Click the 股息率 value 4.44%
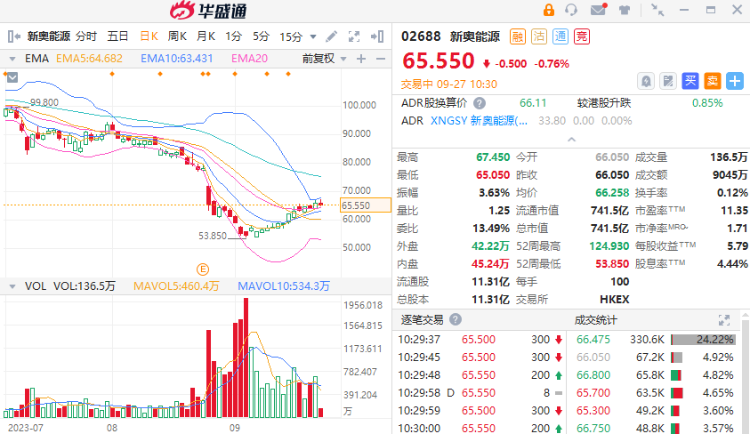The width and height of the screenshot is (750, 434). coord(732,264)
